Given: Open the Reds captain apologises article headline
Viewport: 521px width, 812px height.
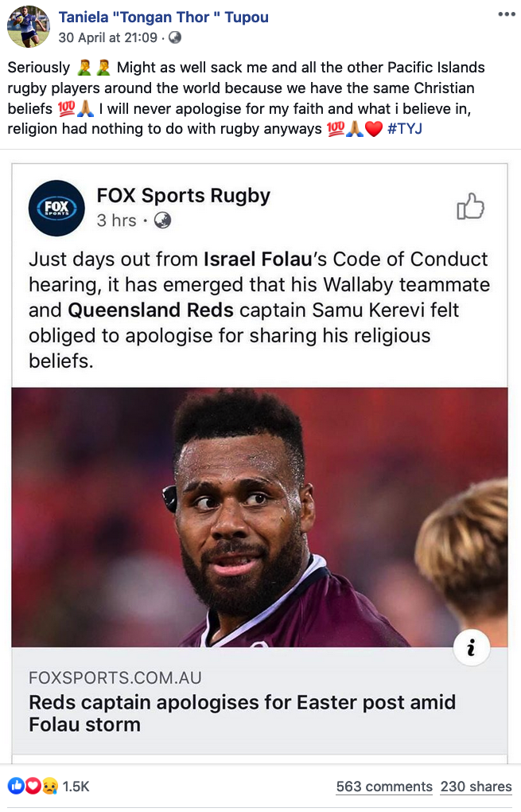Looking at the screenshot, I should (x=242, y=713).
